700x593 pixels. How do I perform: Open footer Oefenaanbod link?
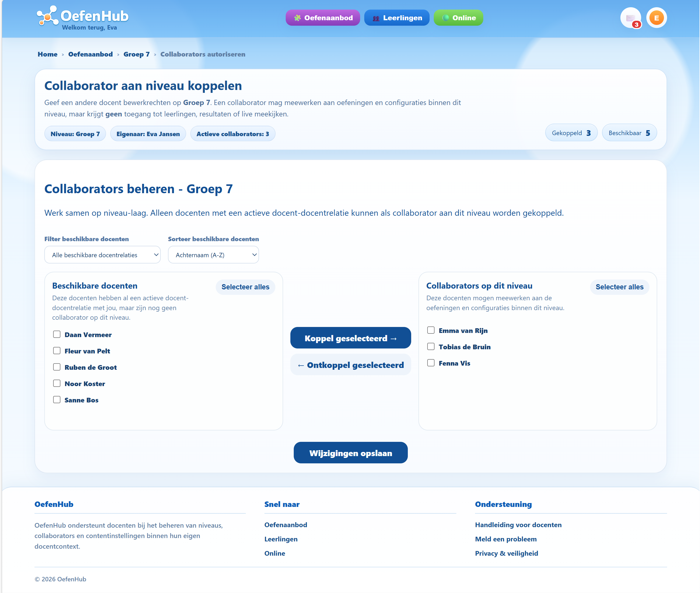tap(286, 525)
